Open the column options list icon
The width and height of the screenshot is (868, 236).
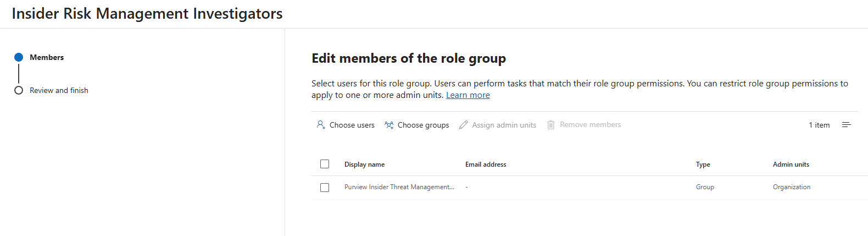(846, 125)
